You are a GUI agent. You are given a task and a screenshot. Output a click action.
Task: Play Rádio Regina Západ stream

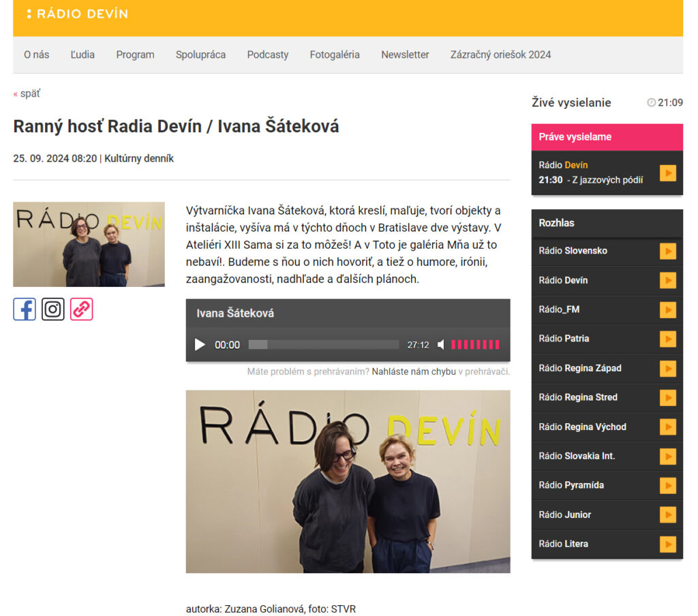pos(667,369)
